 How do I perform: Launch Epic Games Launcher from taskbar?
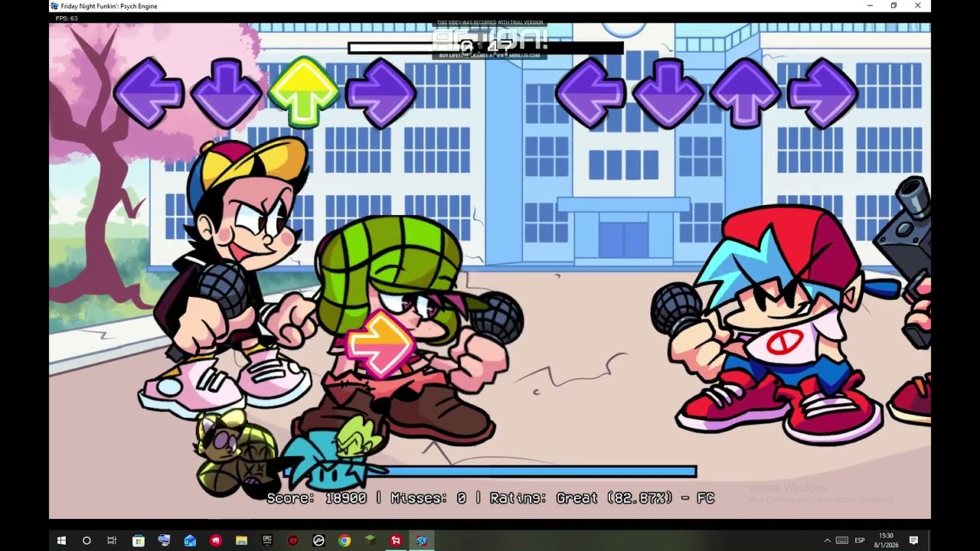[x=267, y=540]
